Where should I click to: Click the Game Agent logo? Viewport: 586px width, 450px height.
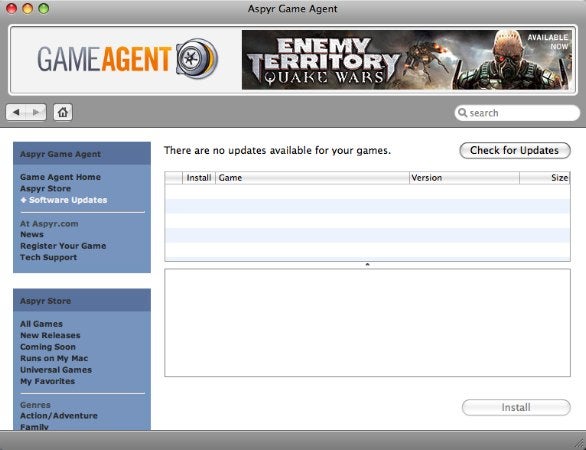127,59
